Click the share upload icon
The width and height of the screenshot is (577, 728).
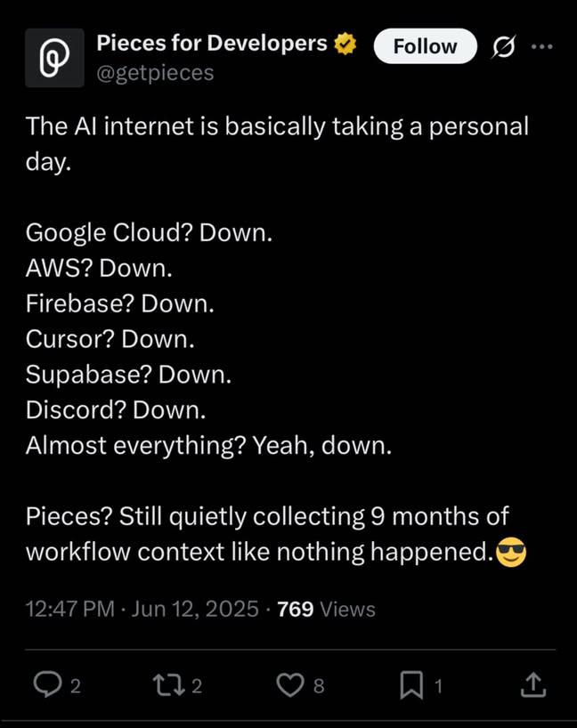click(x=532, y=684)
